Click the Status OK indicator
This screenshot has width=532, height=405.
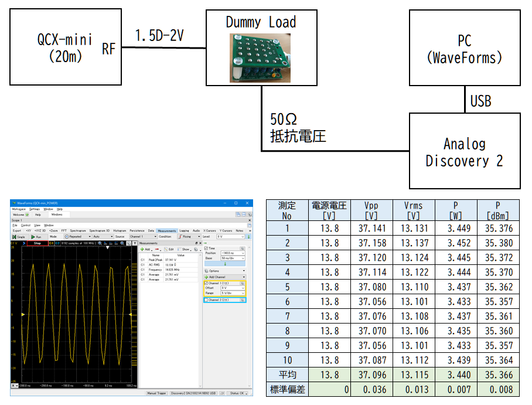coord(238,393)
